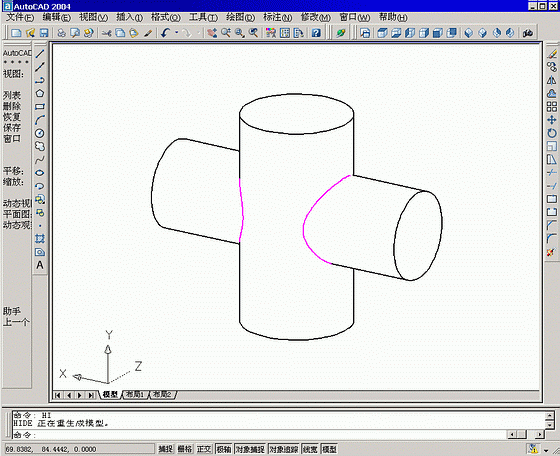
Task: Open the 绘图(D) menu
Action: [240, 17]
